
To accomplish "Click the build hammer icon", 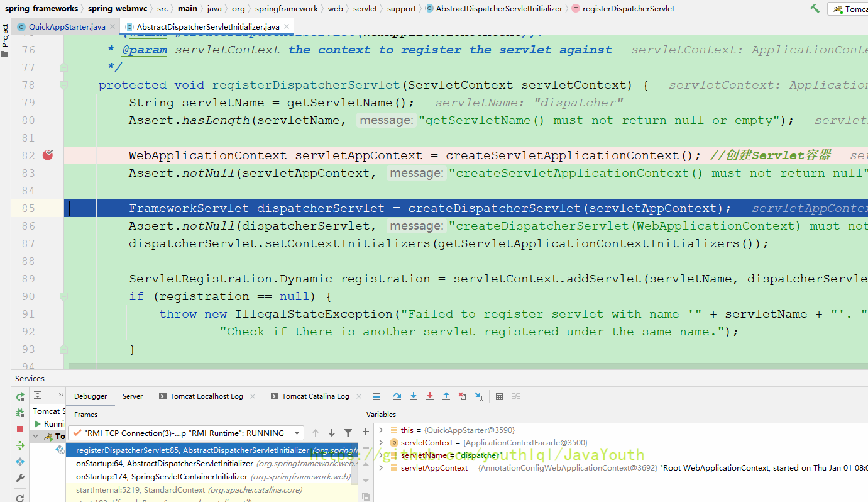I will (x=815, y=9).
